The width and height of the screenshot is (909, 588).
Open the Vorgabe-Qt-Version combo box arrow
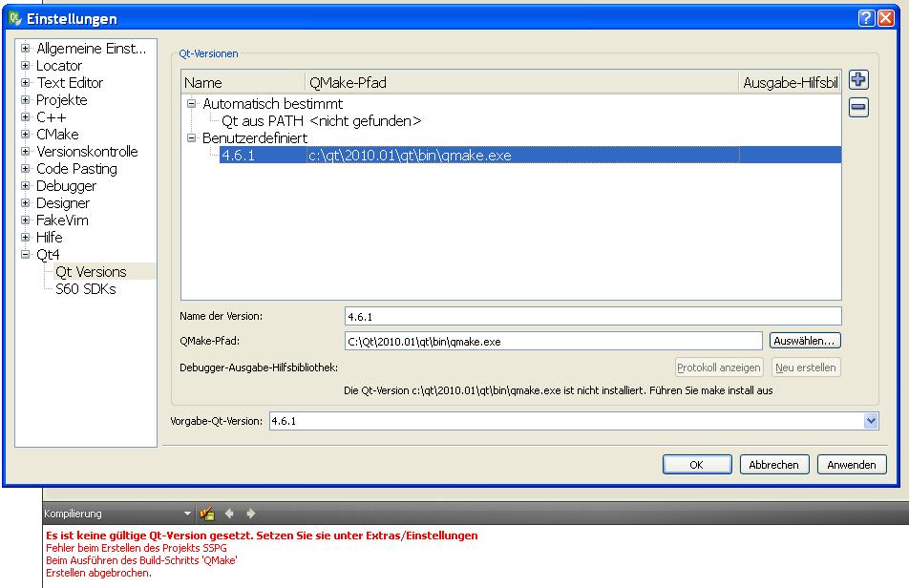871,421
